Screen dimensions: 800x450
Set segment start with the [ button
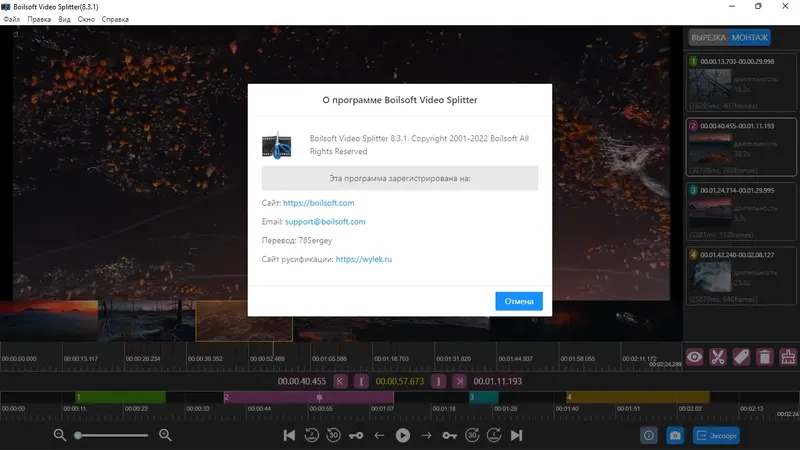pyautogui.click(x=361, y=381)
